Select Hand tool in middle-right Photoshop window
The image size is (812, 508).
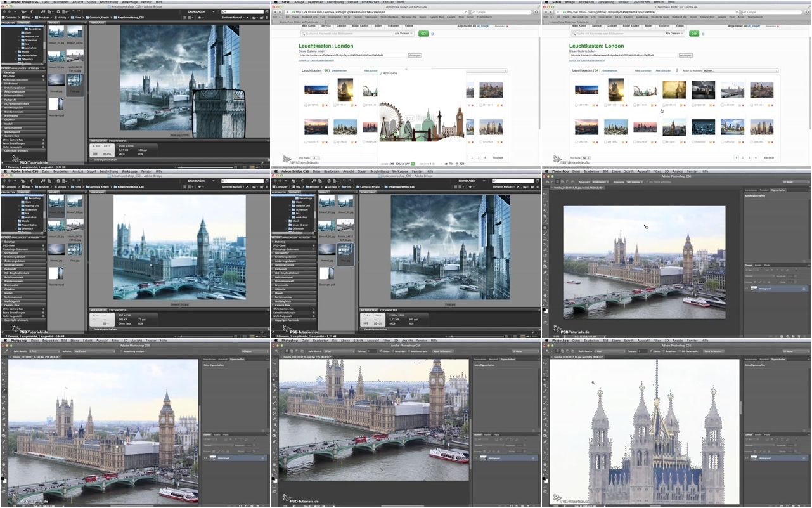click(545, 295)
